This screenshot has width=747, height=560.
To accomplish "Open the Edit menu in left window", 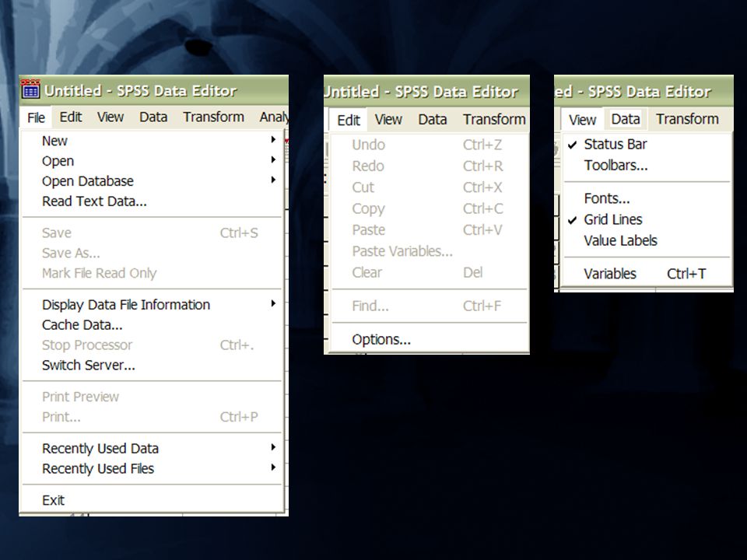I will click(x=71, y=117).
